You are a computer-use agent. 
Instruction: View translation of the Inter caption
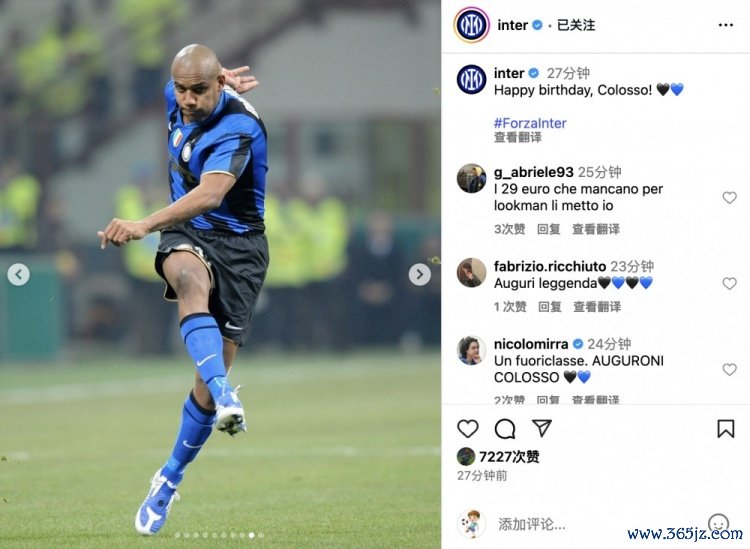coord(518,138)
